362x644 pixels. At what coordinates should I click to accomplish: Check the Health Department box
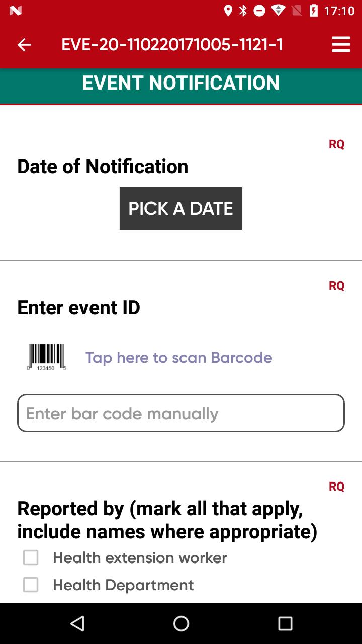(31, 585)
